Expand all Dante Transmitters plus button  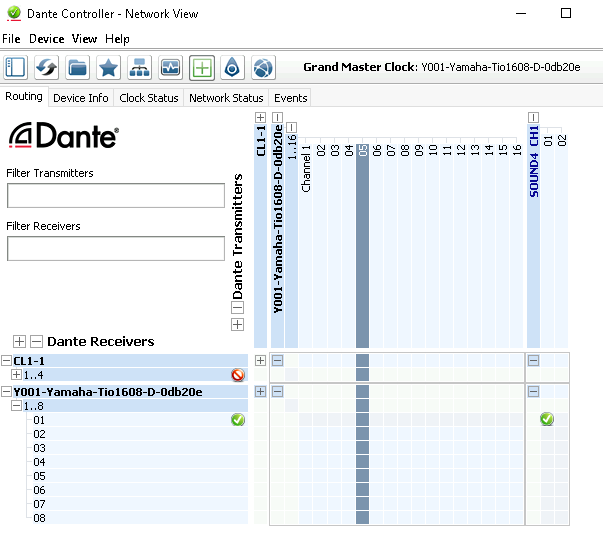click(x=237, y=325)
